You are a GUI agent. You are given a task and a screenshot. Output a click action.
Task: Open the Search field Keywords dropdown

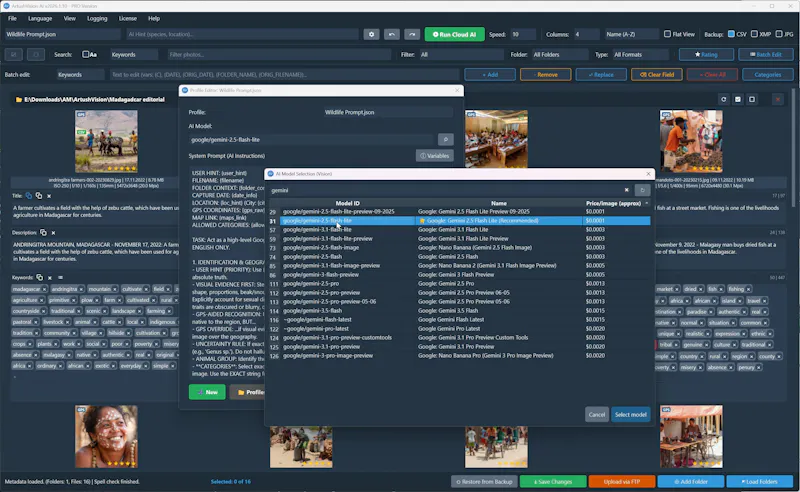(134, 54)
